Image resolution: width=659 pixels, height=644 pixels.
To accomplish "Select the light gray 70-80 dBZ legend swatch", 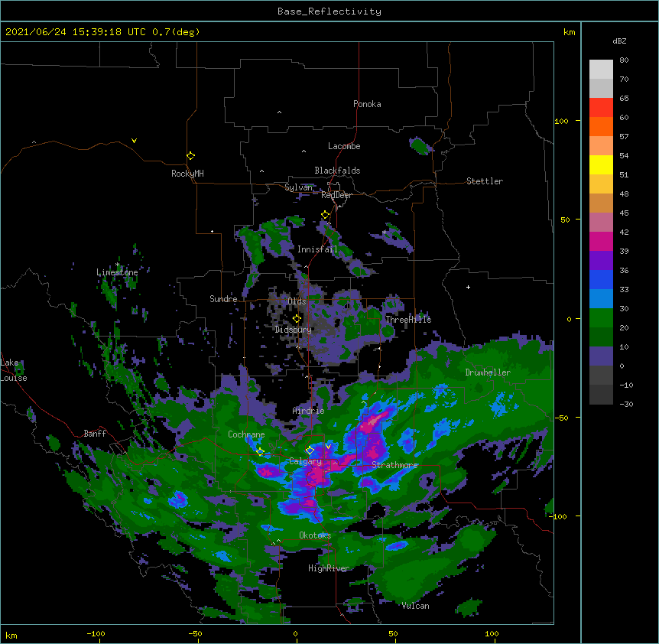I will pos(601,70).
